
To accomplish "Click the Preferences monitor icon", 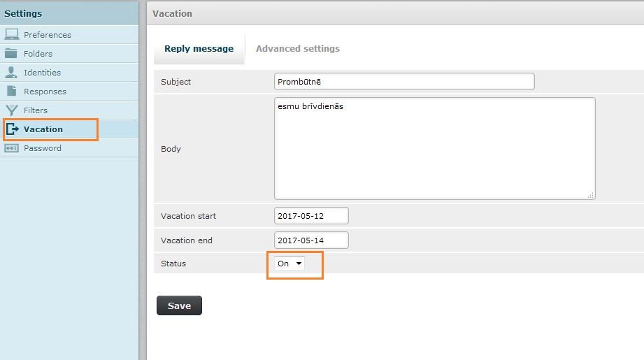I will 11,34.
